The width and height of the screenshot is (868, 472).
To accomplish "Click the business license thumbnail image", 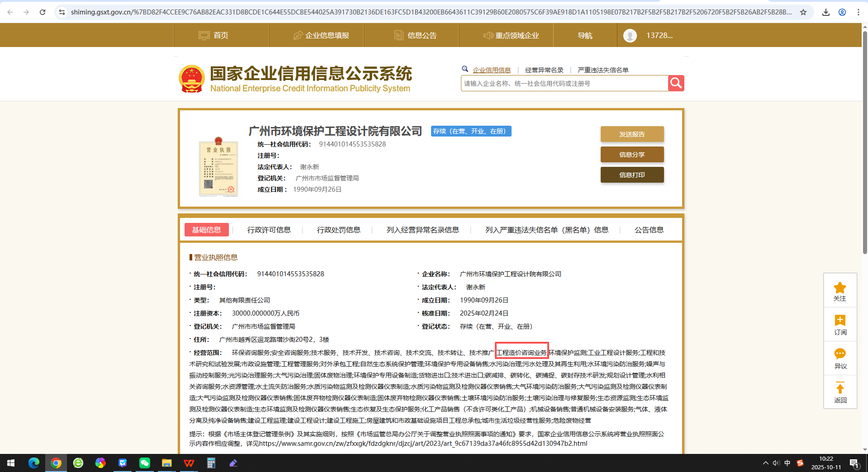I will point(218,168).
